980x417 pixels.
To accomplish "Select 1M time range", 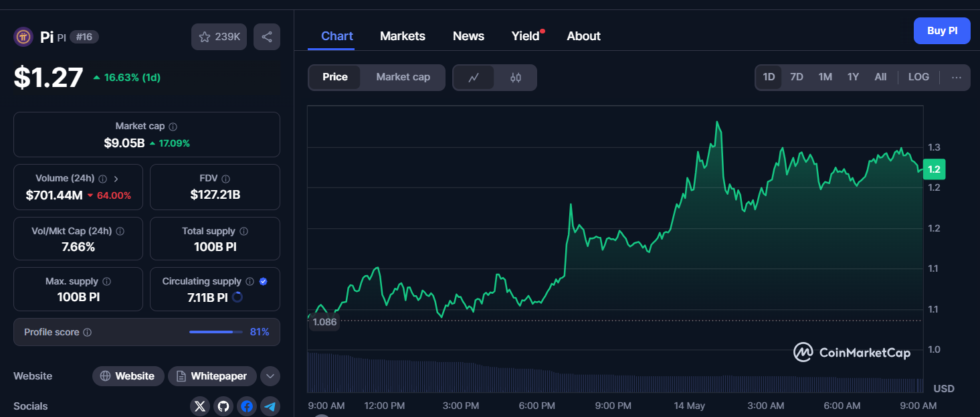I will [825, 77].
